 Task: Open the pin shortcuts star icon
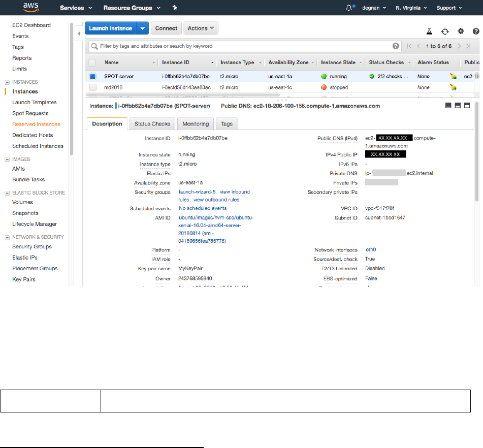click(x=175, y=8)
